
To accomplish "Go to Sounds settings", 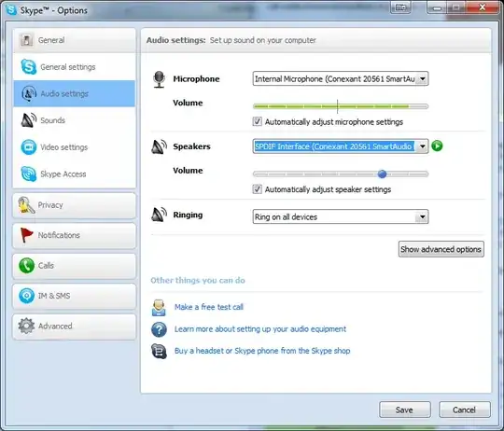I will click(75, 120).
